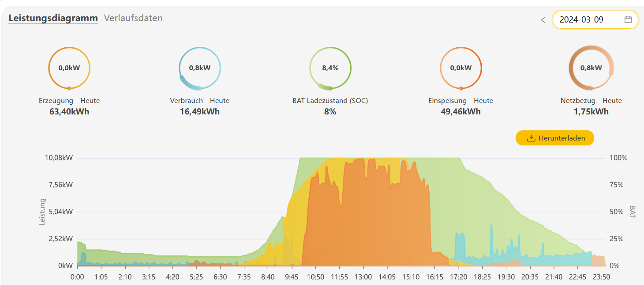The height and width of the screenshot is (285, 644).
Task: Click the Einspeisung - Heute 49,46kWh value
Action: 461,111
